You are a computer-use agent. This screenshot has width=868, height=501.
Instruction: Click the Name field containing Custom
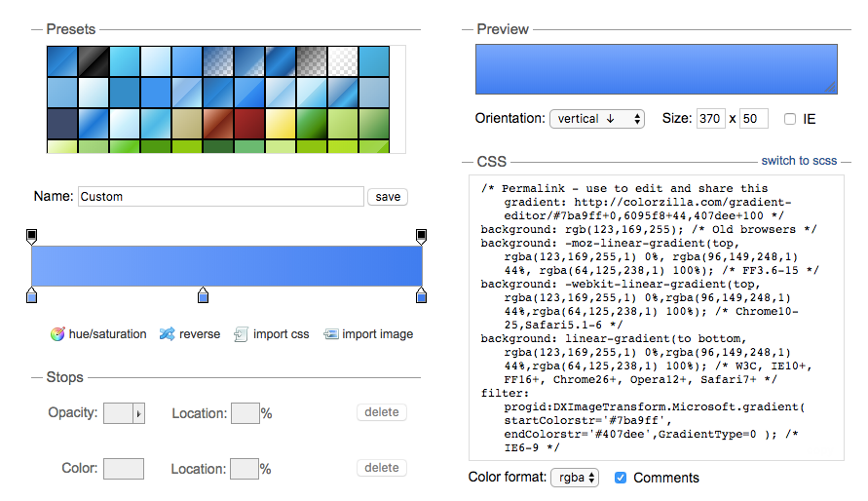tap(221, 197)
